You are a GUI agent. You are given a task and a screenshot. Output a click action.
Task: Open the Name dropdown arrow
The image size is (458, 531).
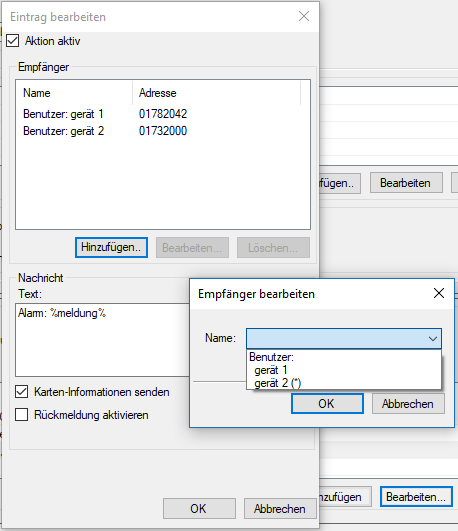[433, 338]
